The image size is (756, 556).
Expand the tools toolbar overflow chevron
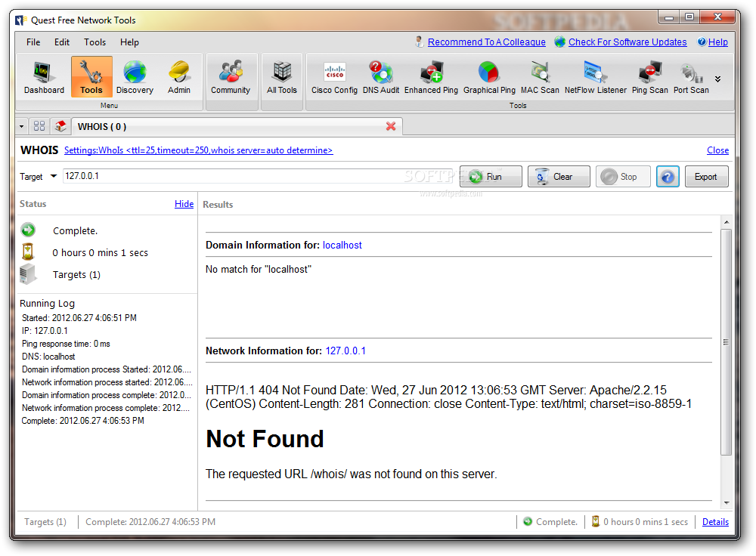point(718,79)
